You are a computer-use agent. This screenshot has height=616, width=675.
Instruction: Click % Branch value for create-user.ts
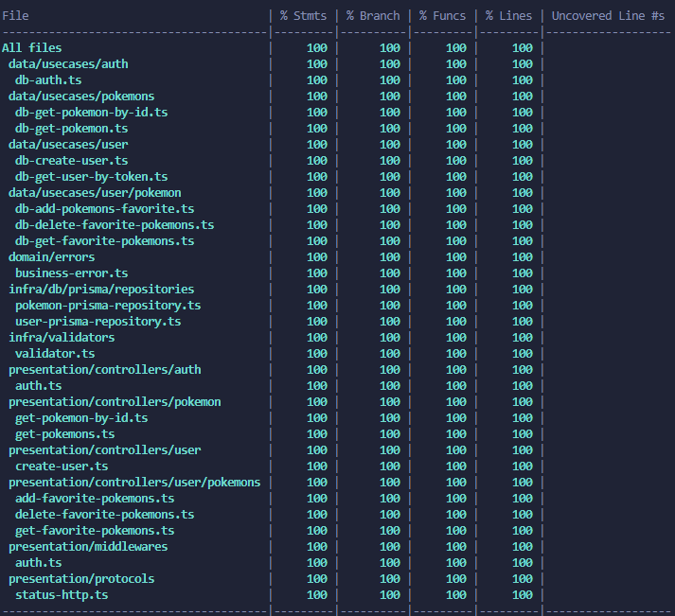(390, 466)
